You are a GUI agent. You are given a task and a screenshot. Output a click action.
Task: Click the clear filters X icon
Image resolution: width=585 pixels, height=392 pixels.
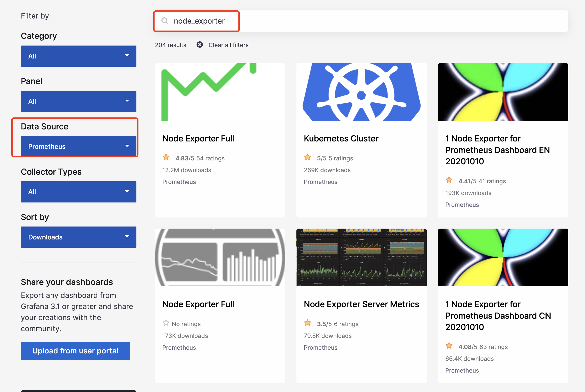200,45
